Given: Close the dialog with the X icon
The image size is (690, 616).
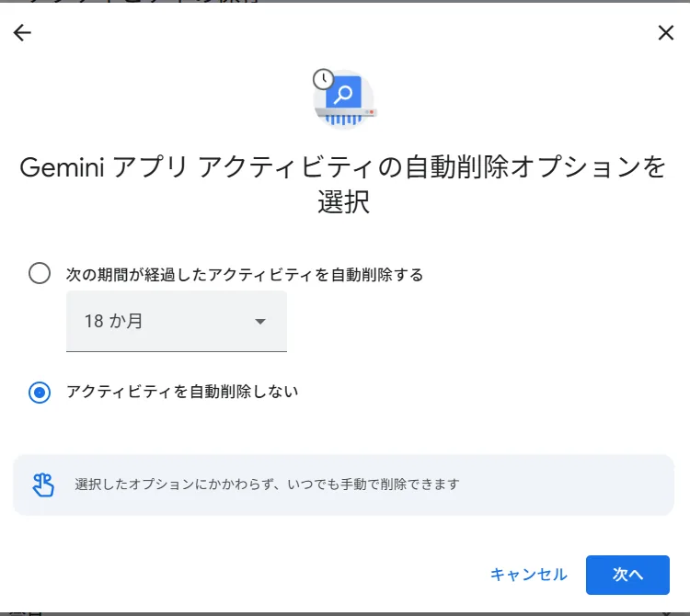Looking at the screenshot, I should click(666, 32).
